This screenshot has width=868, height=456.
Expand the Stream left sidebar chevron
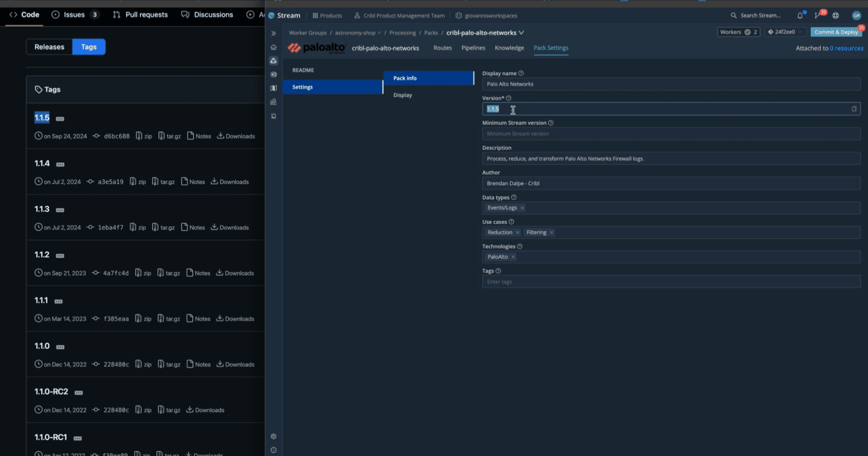(273, 33)
